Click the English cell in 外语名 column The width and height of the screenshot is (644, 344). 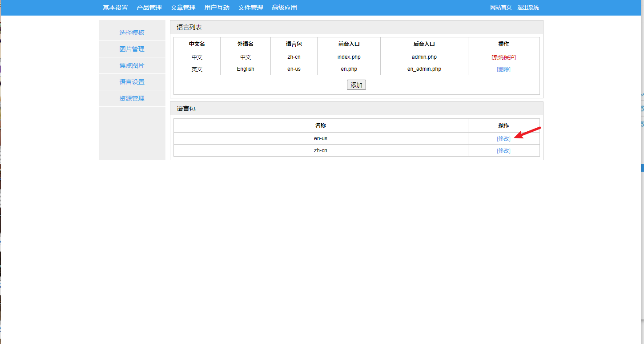[x=246, y=69]
